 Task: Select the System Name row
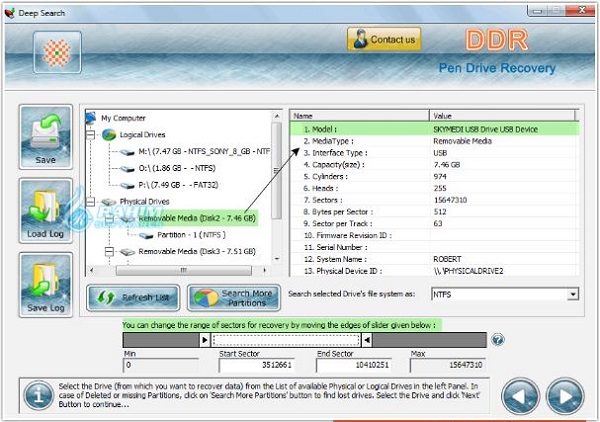coord(435,259)
